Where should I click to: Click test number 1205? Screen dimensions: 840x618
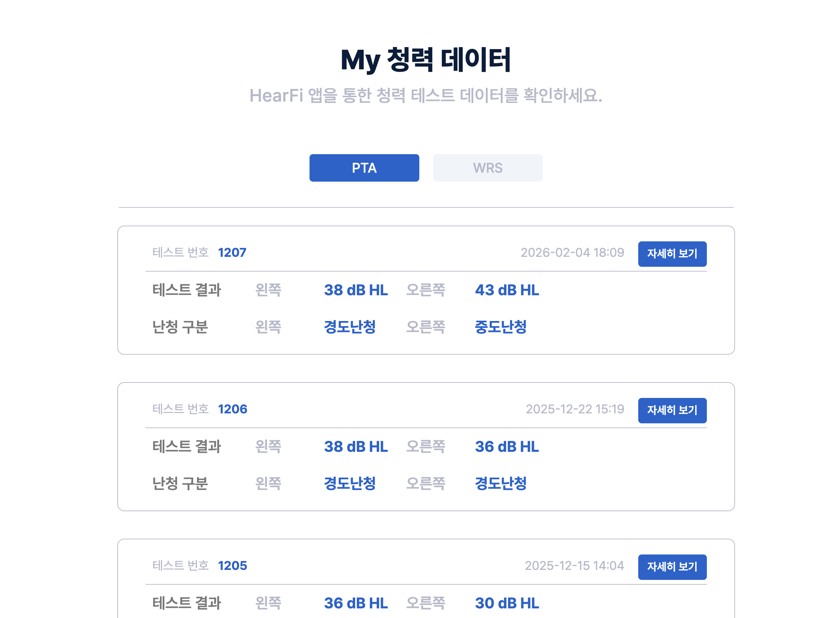(232, 565)
